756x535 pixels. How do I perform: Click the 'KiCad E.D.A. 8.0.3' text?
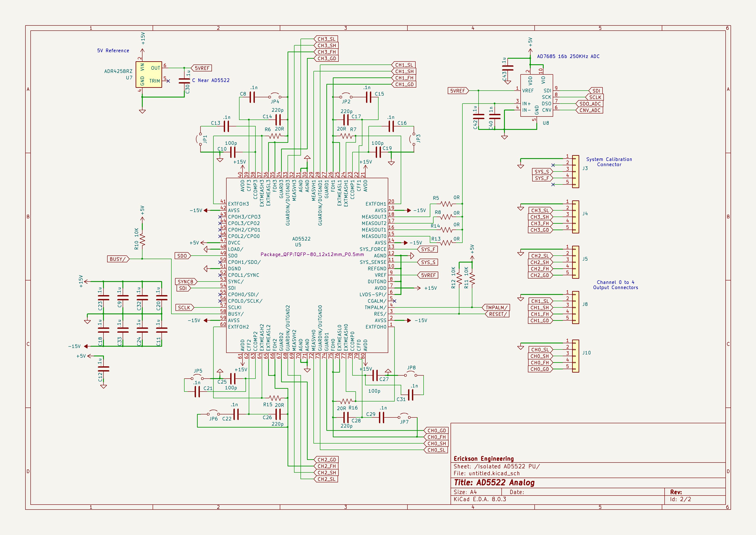tap(480, 499)
